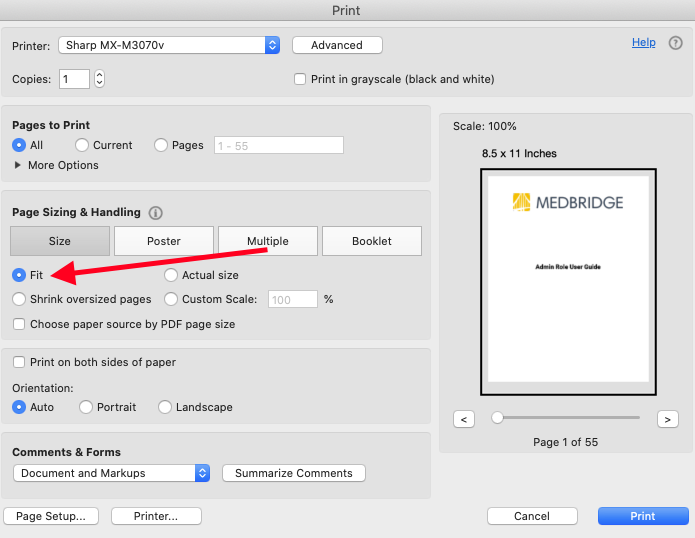Select Auto orientation
Screen dimensions: 695x538
pyautogui.click(x=19, y=407)
